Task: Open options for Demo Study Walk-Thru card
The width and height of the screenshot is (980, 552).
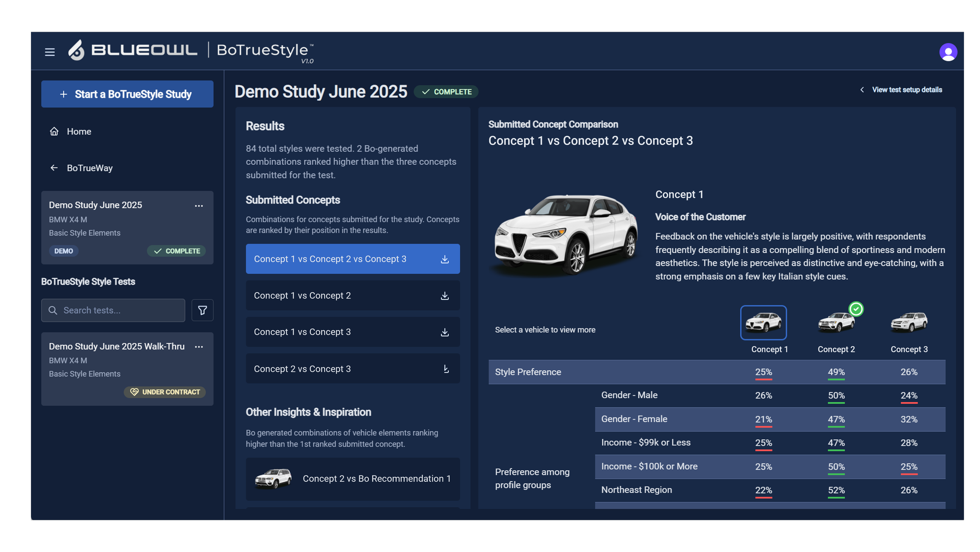Action: point(199,347)
